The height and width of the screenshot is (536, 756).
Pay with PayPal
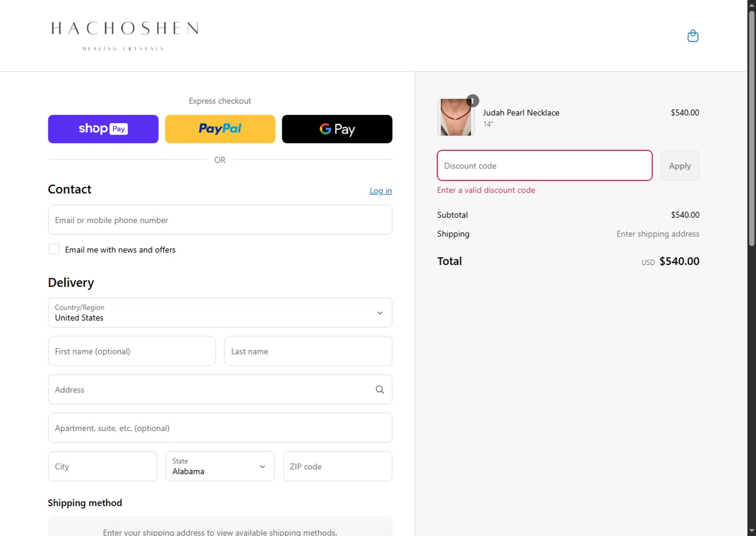tap(220, 129)
